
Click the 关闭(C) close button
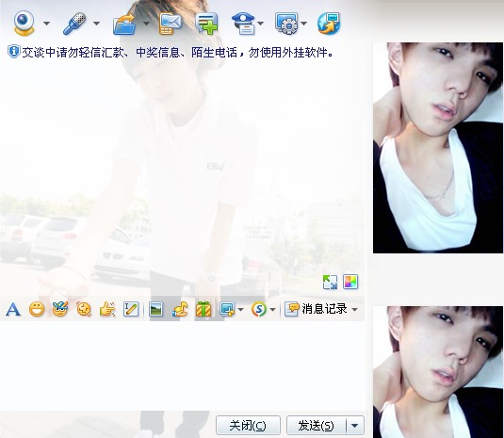click(248, 426)
